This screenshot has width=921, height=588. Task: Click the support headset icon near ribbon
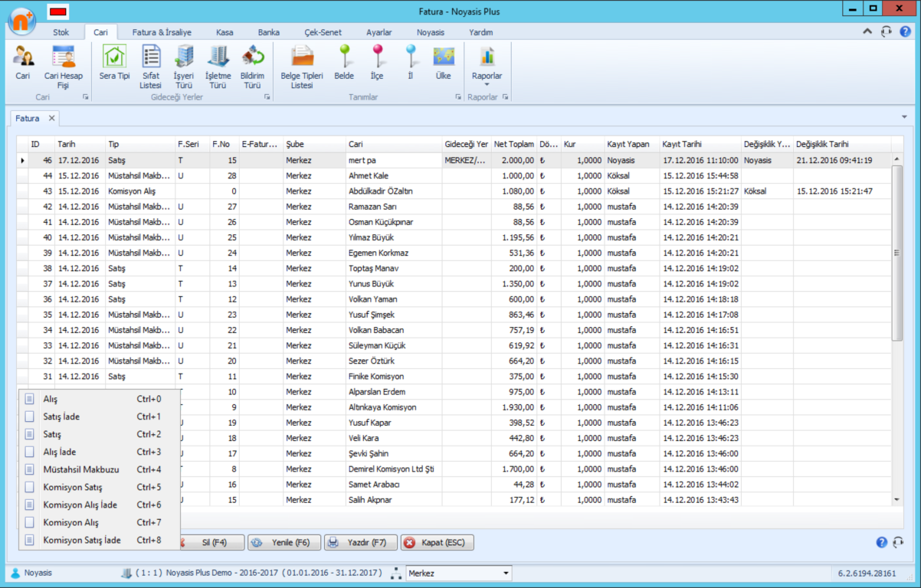[x=887, y=32]
